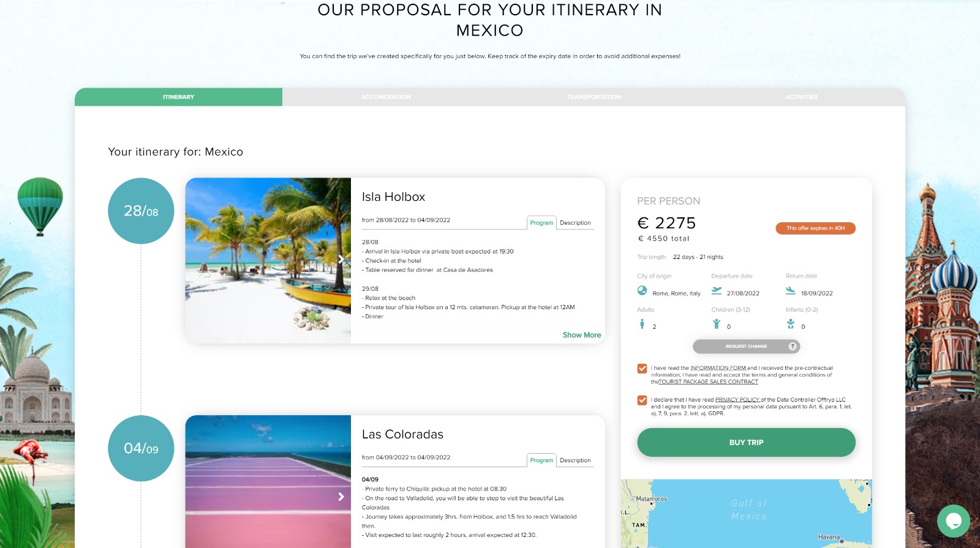Click the return plane landing icon

pos(791,291)
